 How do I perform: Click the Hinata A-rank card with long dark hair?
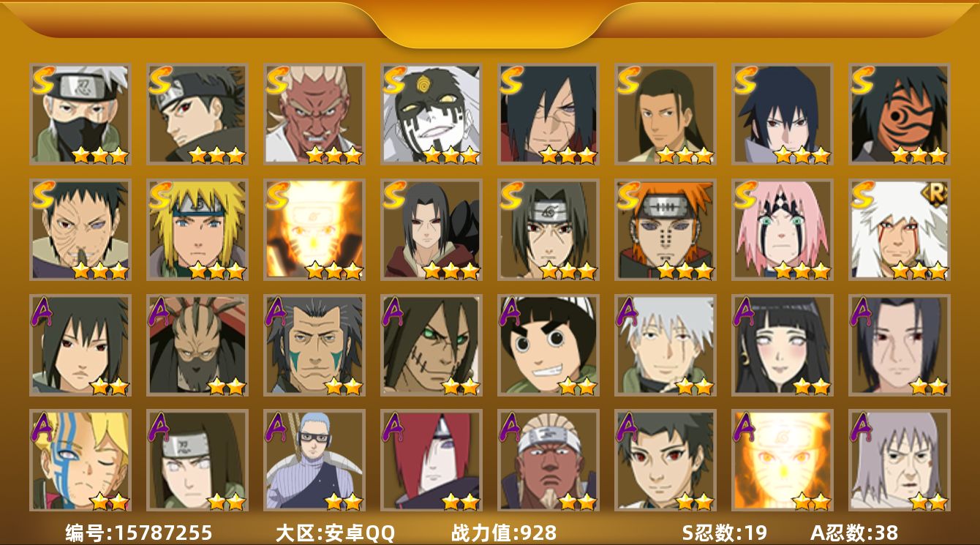782,345
